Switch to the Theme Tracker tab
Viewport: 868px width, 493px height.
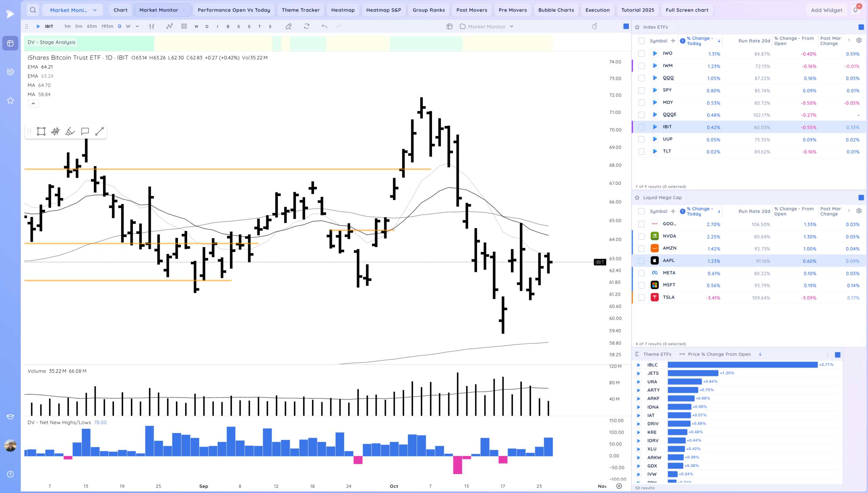point(300,10)
